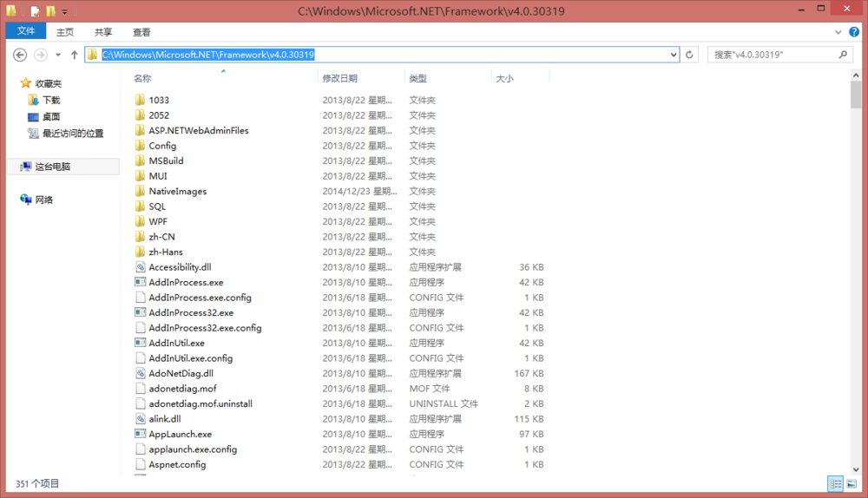Image resolution: width=868 pixels, height=498 pixels.
Task: Click the scrollbar down arrow
Action: click(x=856, y=469)
